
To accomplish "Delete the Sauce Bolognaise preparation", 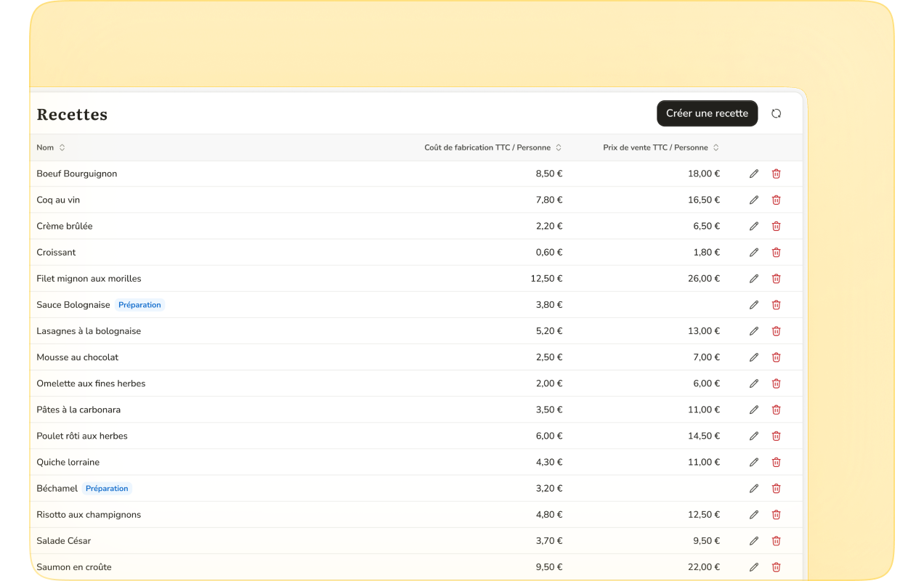I will (776, 305).
